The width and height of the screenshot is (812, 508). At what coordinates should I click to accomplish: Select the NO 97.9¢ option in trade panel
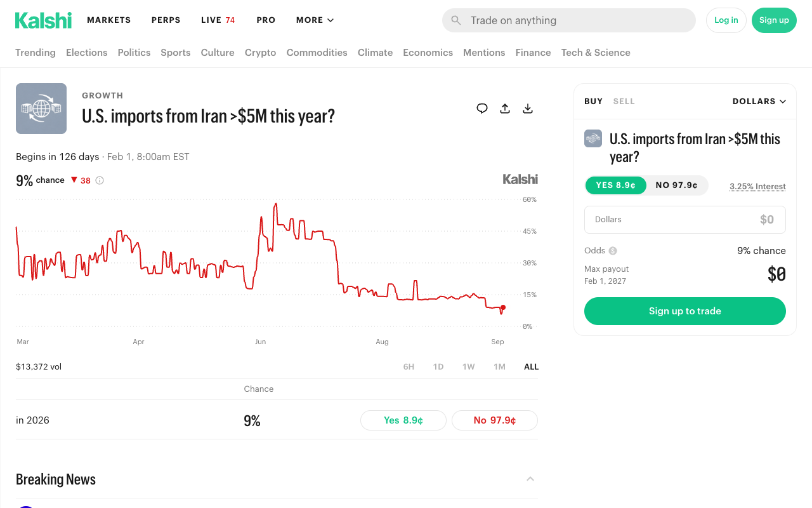point(677,185)
